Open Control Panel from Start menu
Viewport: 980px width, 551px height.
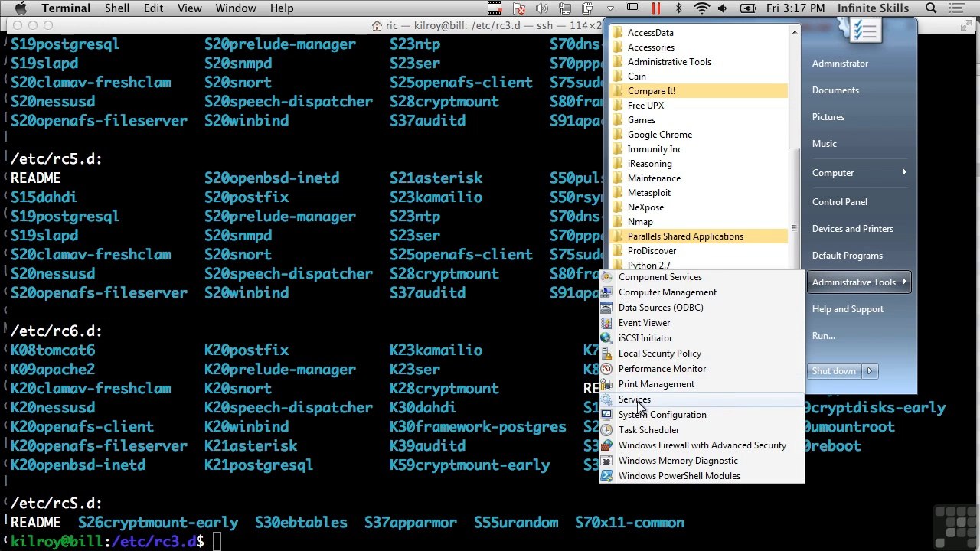(x=840, y=202)
